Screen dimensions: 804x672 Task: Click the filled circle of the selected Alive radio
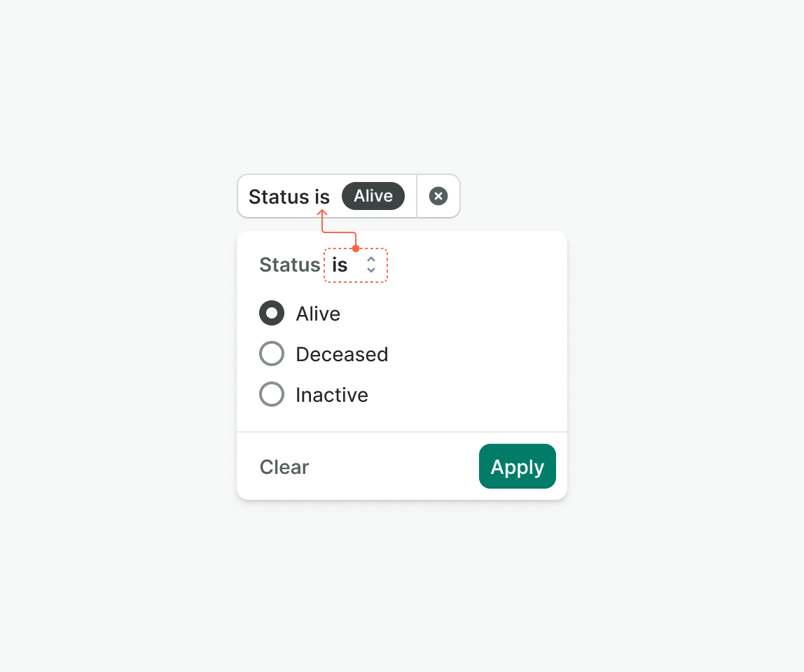pos(272,313)
